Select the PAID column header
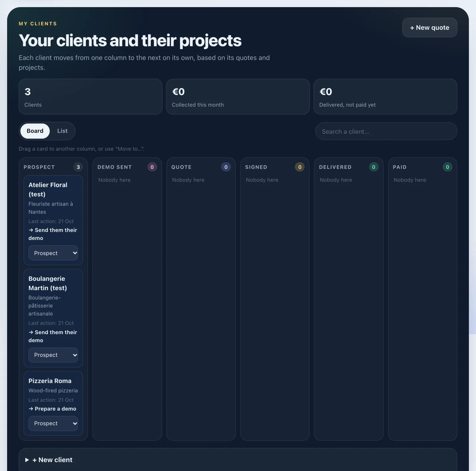The image size is (476, 471). (x=400, y=167)
